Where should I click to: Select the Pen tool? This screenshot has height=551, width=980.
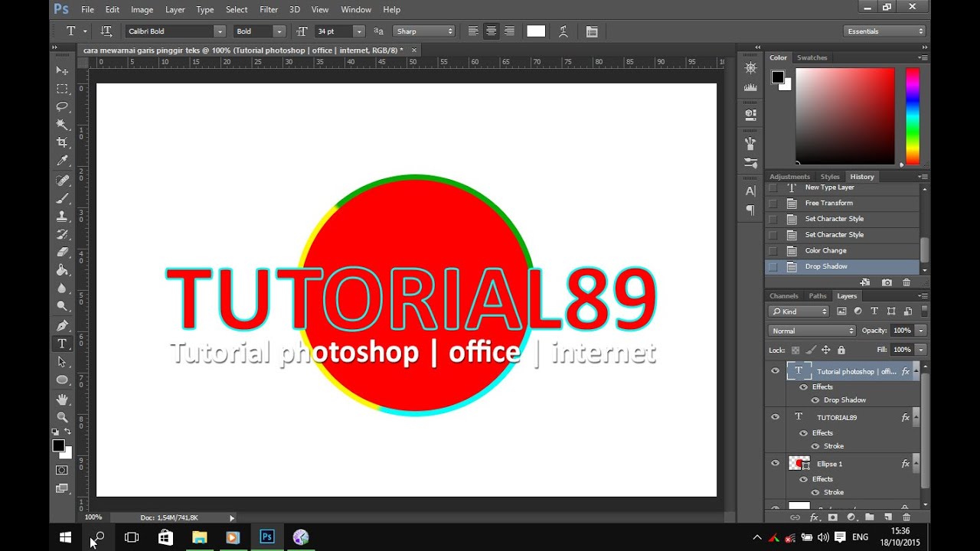pyautogui.click(x=62, y=326)
